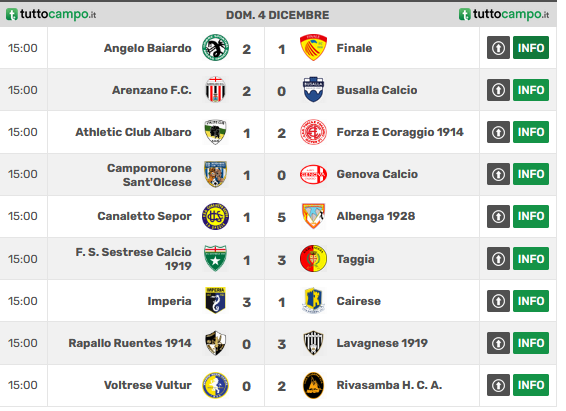Open the Busalla Calcio crest
Viewport: 566px width, 411px height.
pyautogui.click(x=313, y=89)
